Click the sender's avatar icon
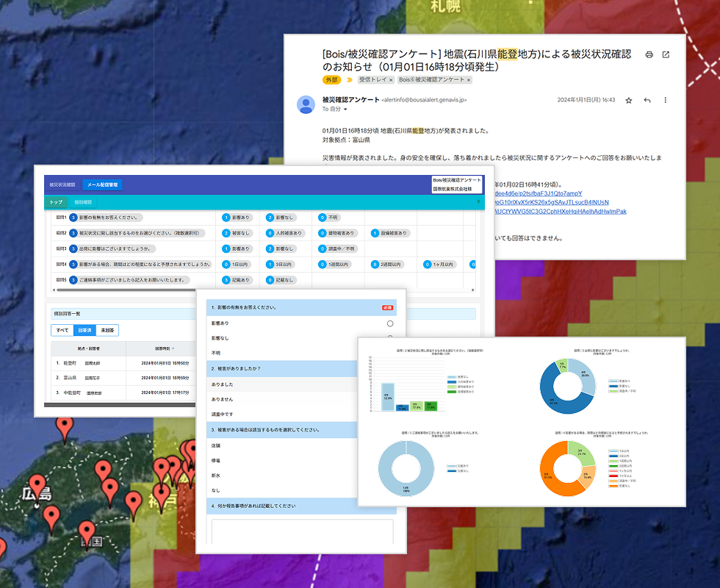 pyautogui.click(x=306, y=104)
